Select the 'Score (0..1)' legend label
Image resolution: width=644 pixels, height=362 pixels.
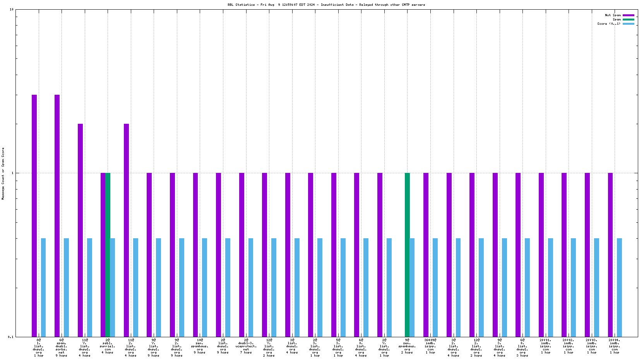tap(609, 24)
